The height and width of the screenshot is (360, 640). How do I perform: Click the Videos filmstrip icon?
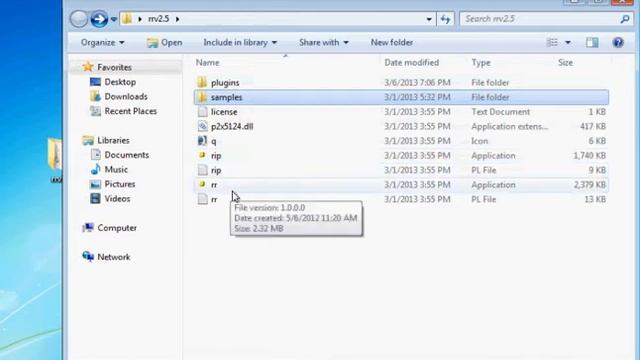tap(95, 198)
